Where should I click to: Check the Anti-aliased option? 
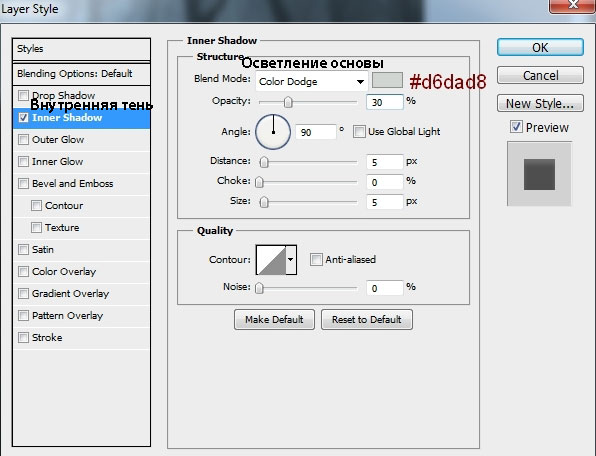click(x=316, y=260)
